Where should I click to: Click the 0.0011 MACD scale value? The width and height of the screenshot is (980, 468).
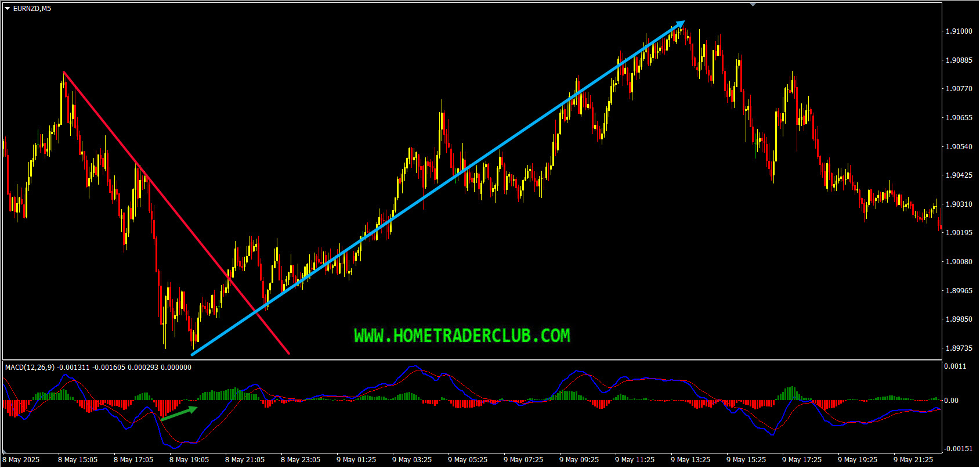(955, 366)
